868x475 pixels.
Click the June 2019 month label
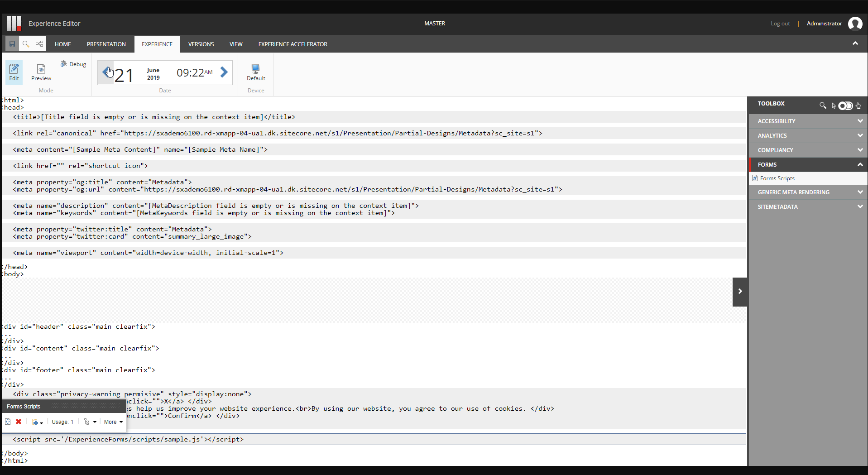153,74
